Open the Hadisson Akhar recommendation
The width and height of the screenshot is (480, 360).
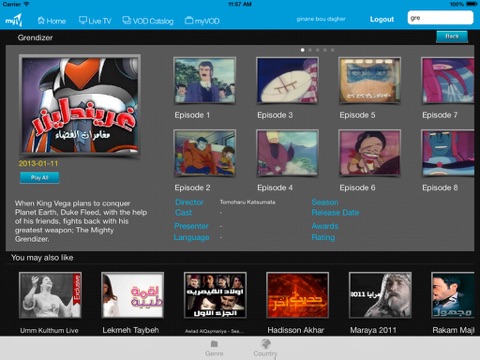297,295
